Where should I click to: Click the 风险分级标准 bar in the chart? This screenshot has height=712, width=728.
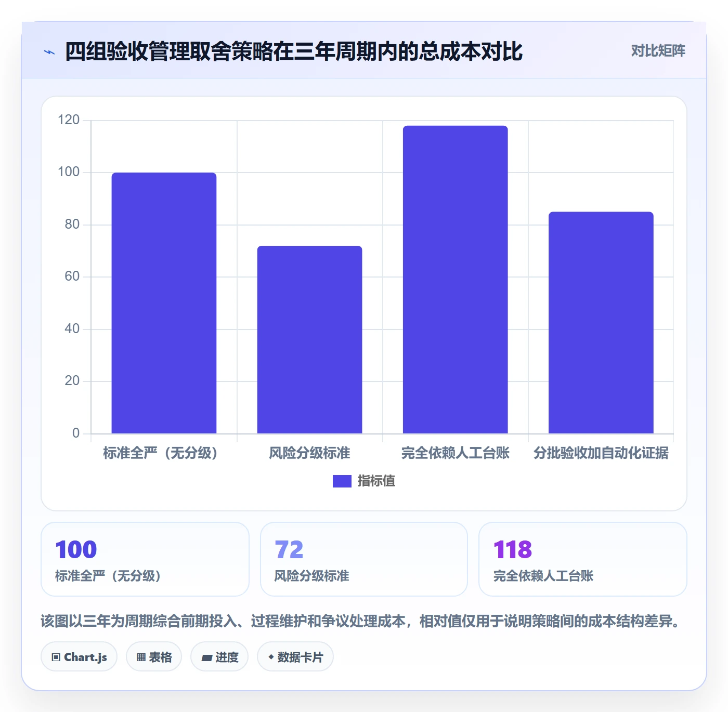309,339
